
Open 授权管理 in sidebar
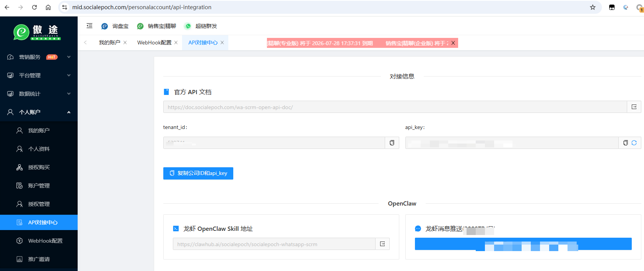click(x=39, y=204)
